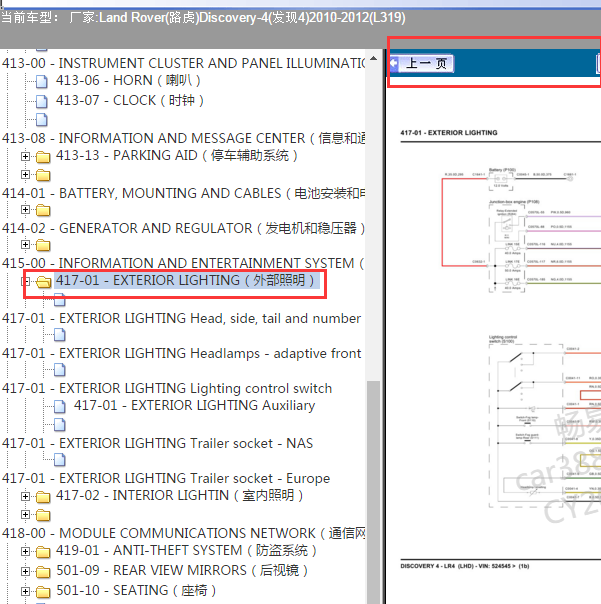
Task: Click folder icon for 415-00 INFORMATION AND ENTERTAINMENT
Action: tap(43, 245)
